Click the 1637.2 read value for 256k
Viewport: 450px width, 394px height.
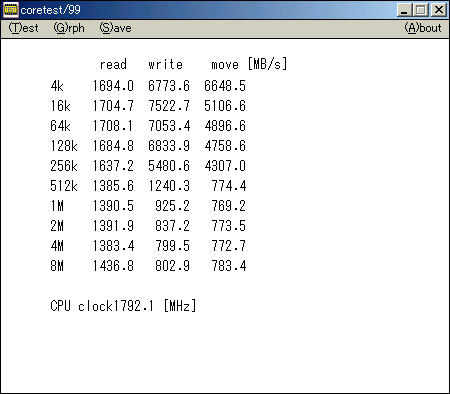tap(113, 166)
